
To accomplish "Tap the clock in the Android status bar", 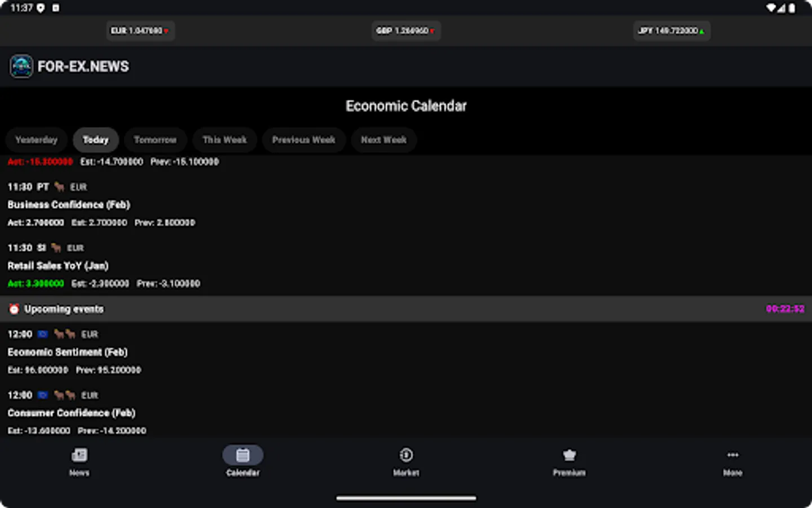I will 23,8.
